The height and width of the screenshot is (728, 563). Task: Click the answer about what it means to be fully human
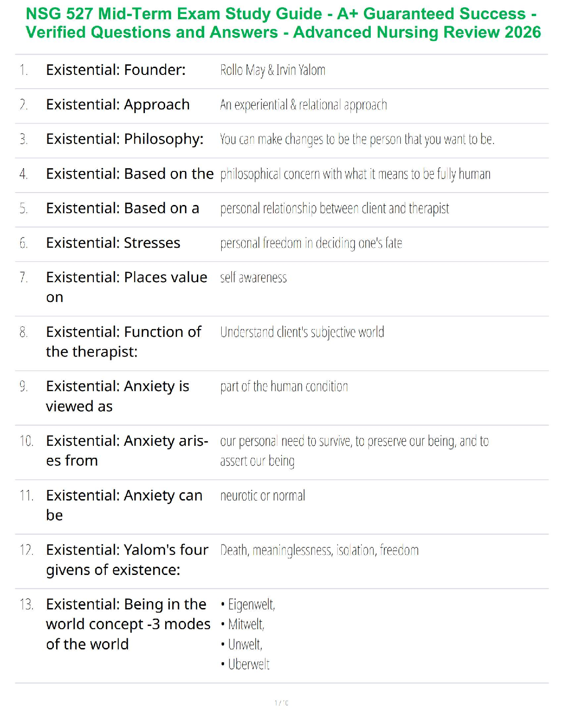coord(355,174)
